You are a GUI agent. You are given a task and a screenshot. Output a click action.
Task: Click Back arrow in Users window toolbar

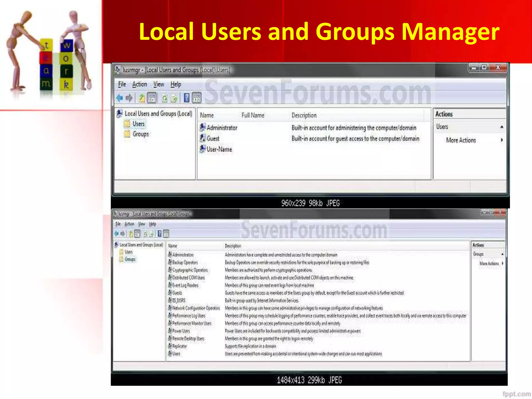click(x=119, y=98)
